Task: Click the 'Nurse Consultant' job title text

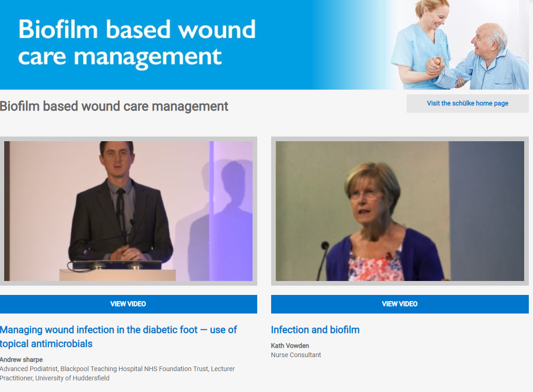Action: pyautogui.click(x=296, y=355)
